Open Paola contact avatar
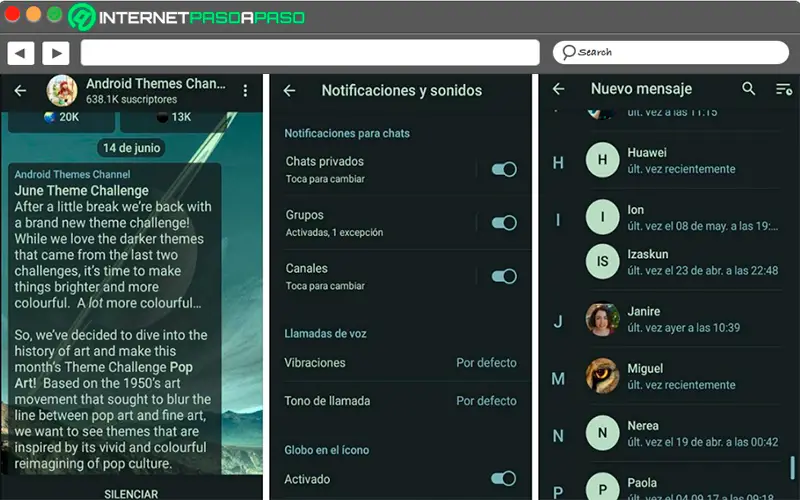 tap(603, 486)
